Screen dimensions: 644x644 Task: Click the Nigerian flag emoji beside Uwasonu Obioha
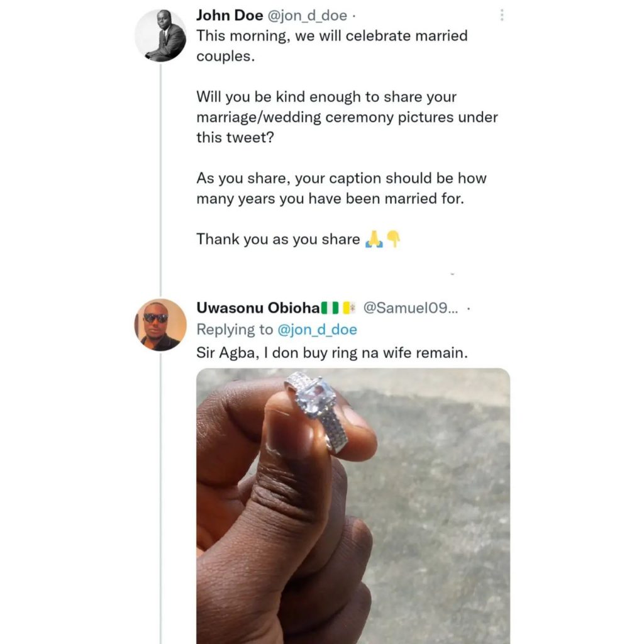coord(330,308)
